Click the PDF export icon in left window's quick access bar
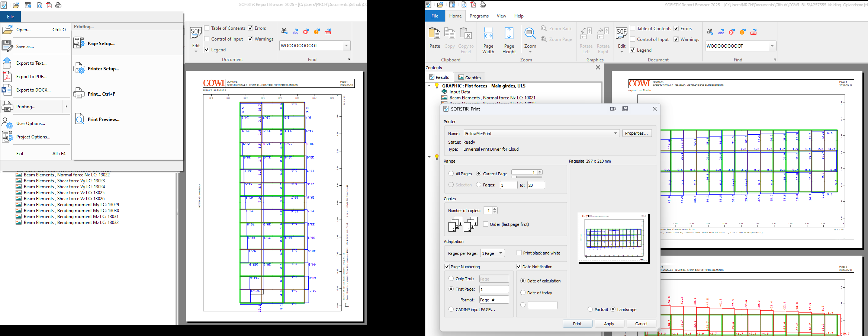Image resolution: width=868 pixels, height=336 pixels. 49,5
